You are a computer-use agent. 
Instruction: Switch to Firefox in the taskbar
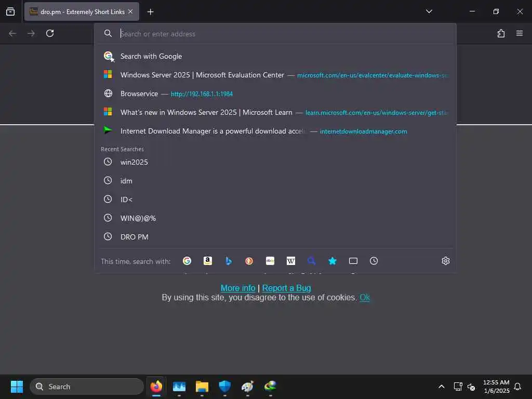156,387
